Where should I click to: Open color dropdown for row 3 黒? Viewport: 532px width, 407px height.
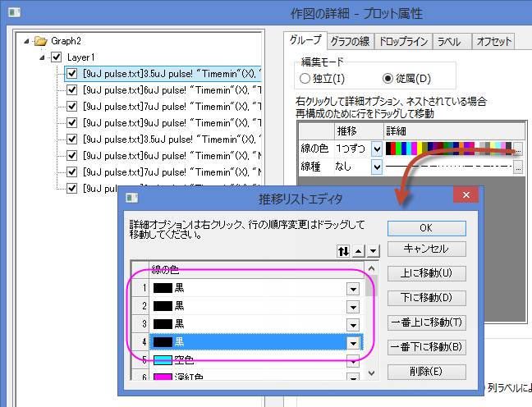tap(353, 325)
